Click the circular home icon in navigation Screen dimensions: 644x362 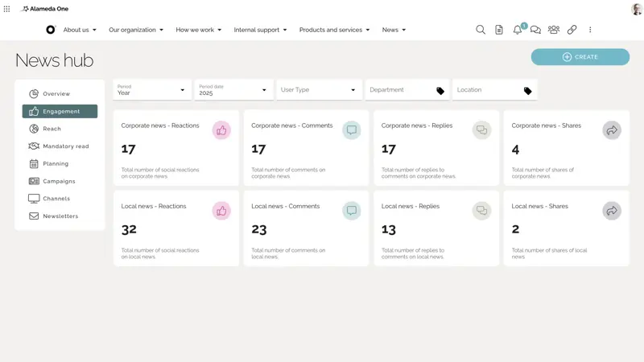point(51,30)
